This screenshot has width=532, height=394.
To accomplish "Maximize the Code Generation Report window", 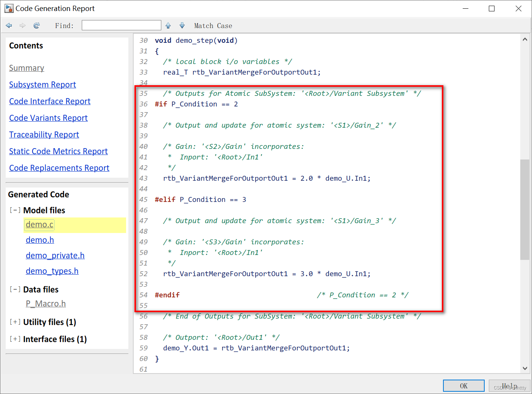I will coord(492,8).
